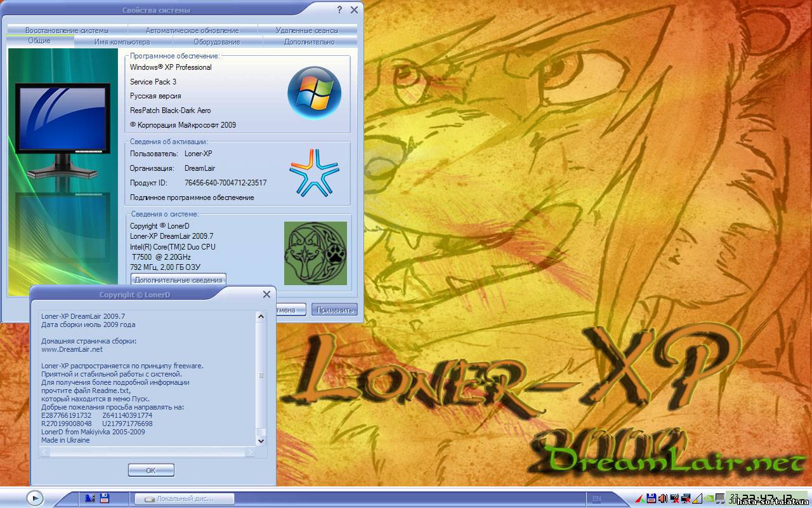The width and height of the screenshot is (812, 508).
Task: Click the colorful star activation logo
Action: 314,172
